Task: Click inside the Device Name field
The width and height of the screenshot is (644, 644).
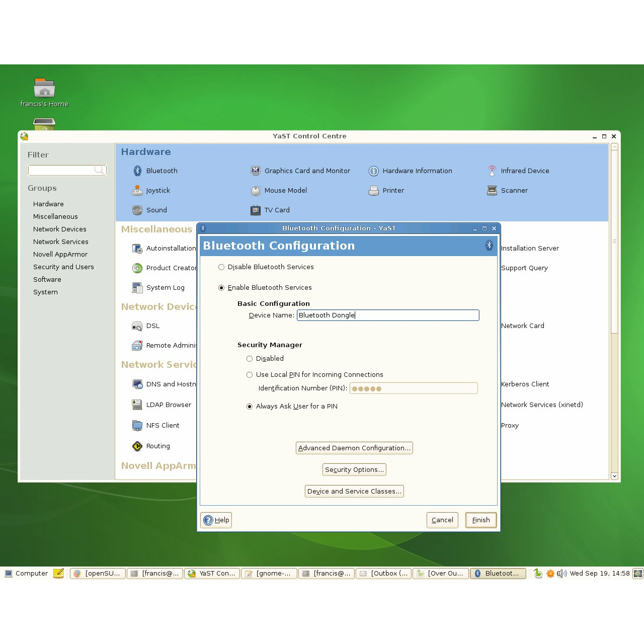Action: click(x=387, y=315)
